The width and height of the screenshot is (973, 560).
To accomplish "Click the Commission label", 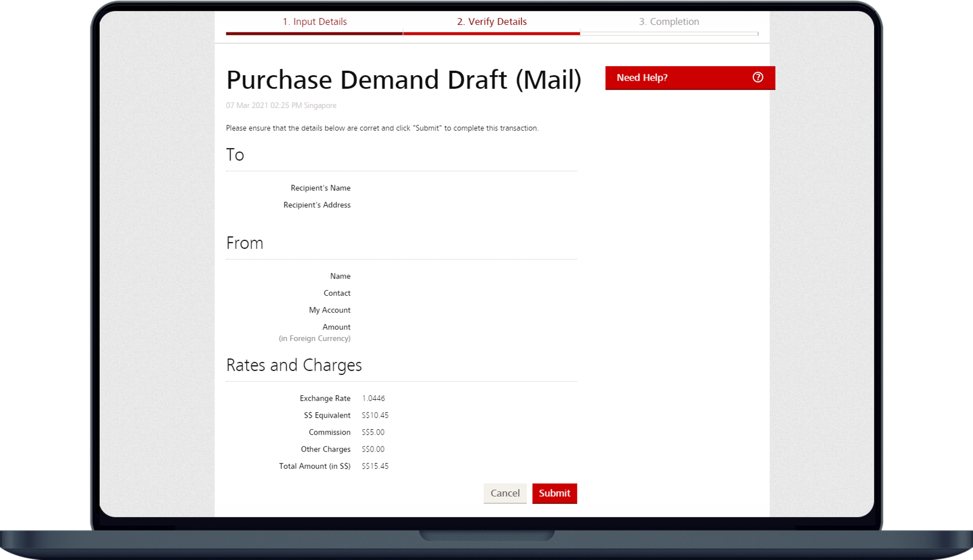I will click(x=329, y=432).
